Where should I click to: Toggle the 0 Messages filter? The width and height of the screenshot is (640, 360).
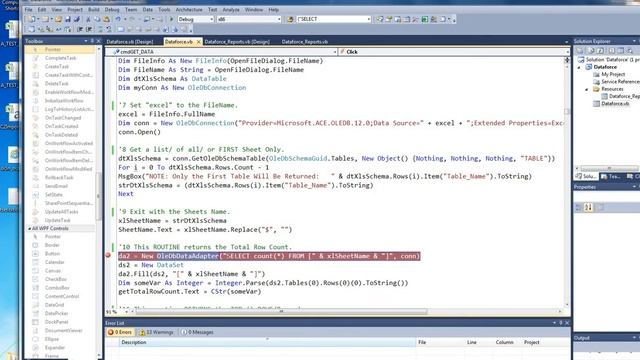click(198, 332)
